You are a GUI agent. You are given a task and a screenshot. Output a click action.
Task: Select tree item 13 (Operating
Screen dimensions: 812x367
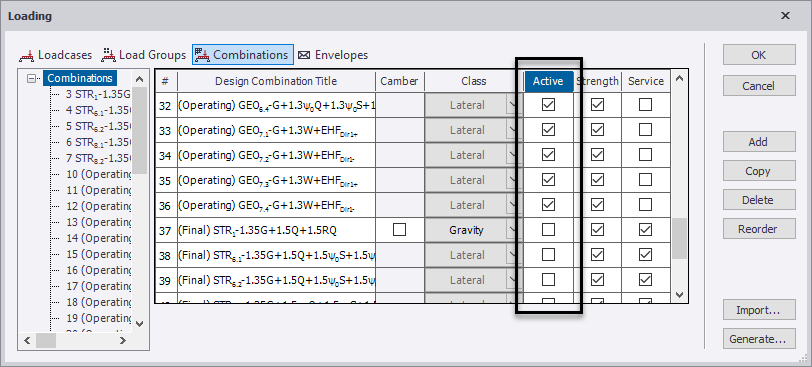(x=98, y=223)
